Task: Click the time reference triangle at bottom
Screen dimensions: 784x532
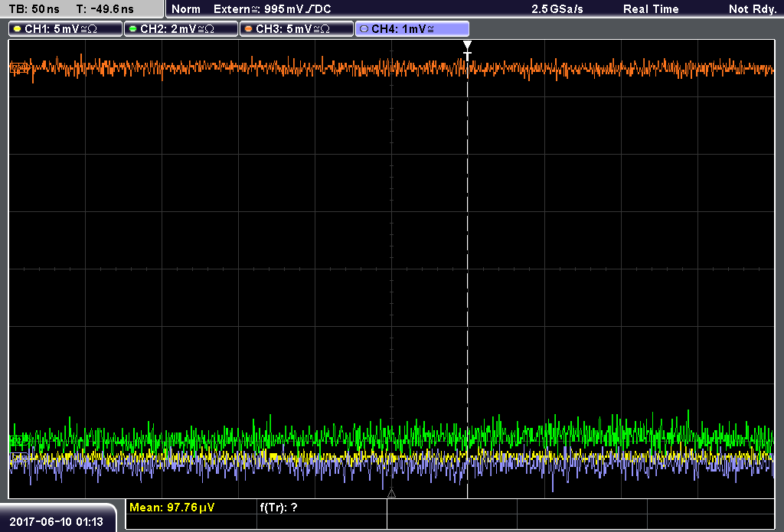Action: [391, 494]
